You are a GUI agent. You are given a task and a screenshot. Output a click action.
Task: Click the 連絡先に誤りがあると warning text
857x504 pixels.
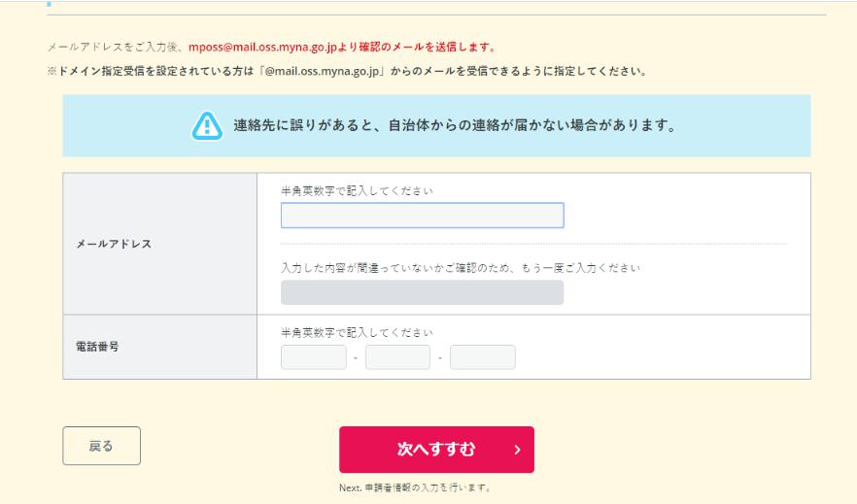(x=455, y=126)
